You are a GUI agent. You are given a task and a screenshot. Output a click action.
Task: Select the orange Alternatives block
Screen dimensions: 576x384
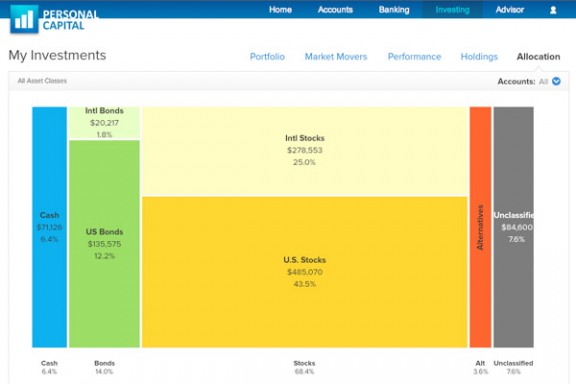480,227
